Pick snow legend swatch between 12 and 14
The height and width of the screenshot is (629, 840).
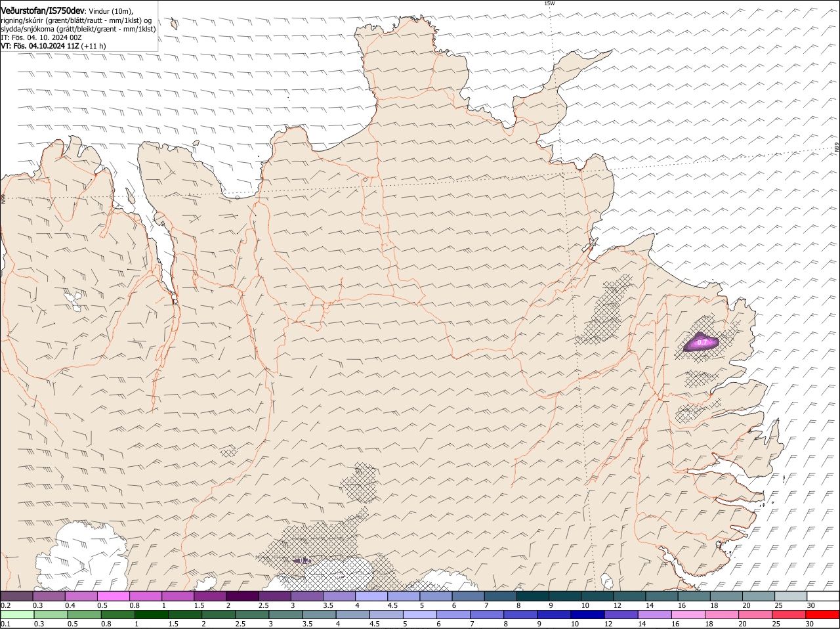[x=630, y=596]
